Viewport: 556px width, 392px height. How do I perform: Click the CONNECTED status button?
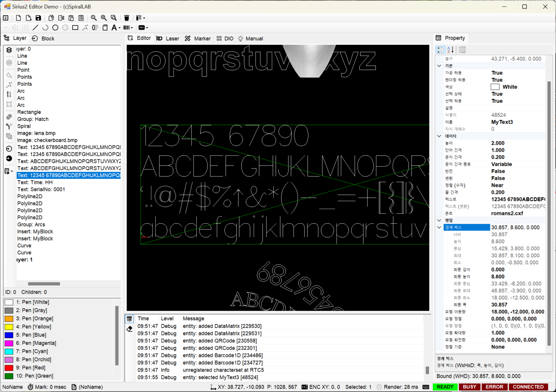pos(528,387)
